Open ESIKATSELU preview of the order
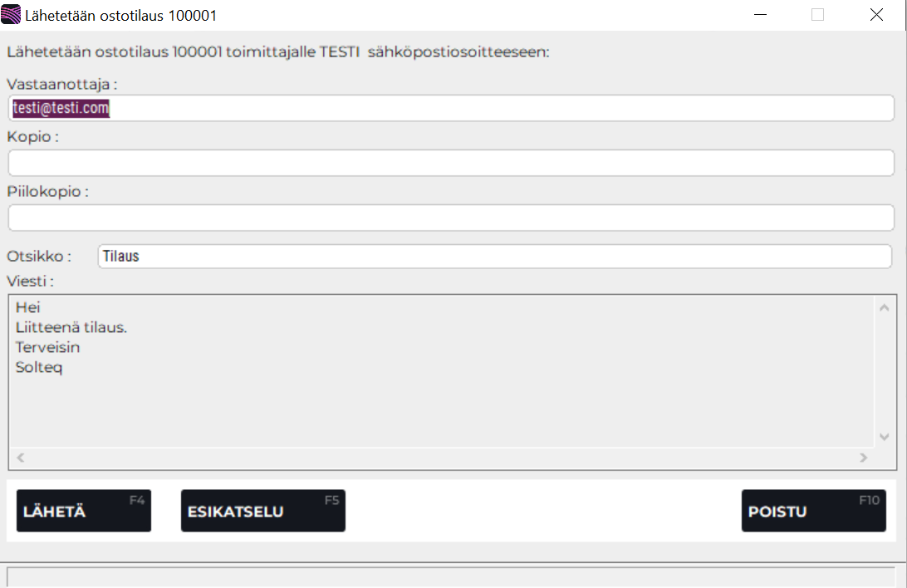 coord(263,511)
